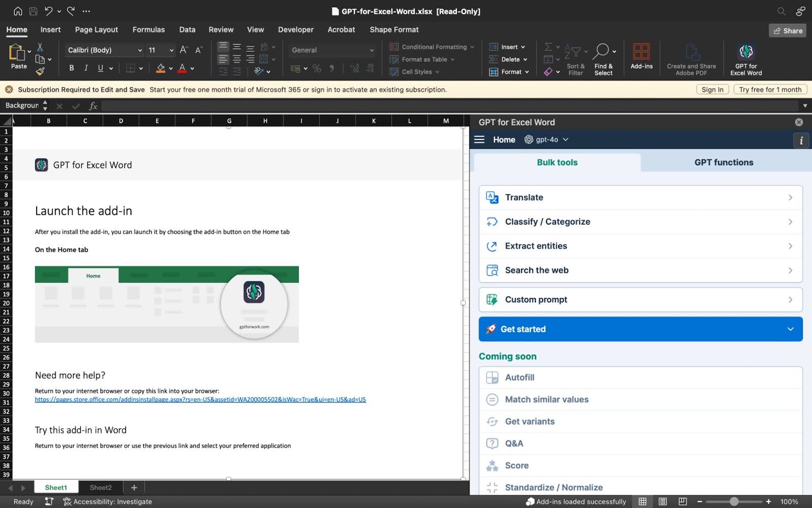Open the gpt-4o model dropdown

547,140
